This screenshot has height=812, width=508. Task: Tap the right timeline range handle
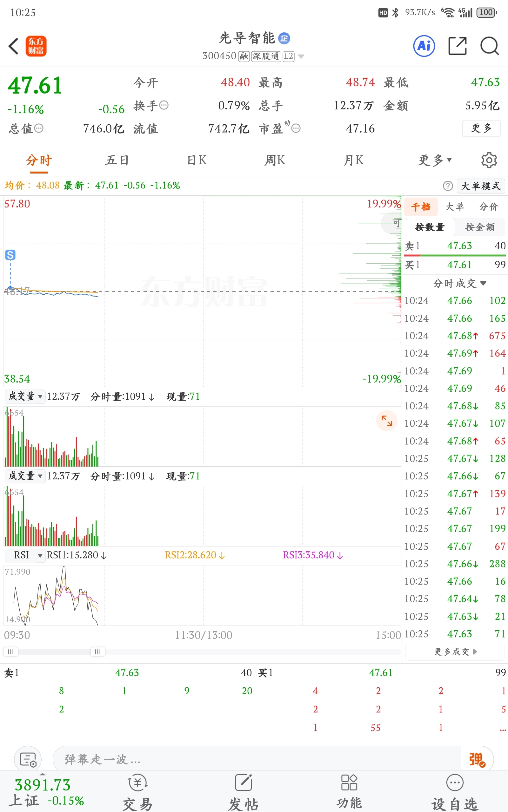point(98,652)
